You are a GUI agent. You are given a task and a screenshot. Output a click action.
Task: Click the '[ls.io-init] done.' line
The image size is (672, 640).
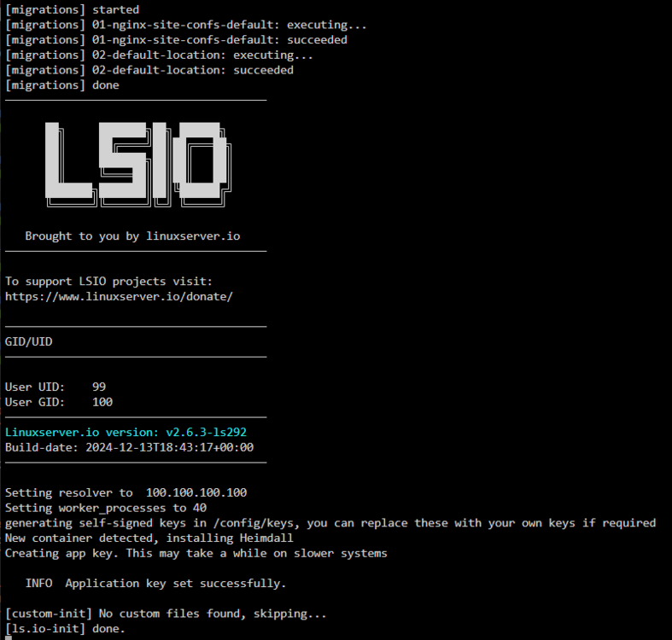[65, 629]
